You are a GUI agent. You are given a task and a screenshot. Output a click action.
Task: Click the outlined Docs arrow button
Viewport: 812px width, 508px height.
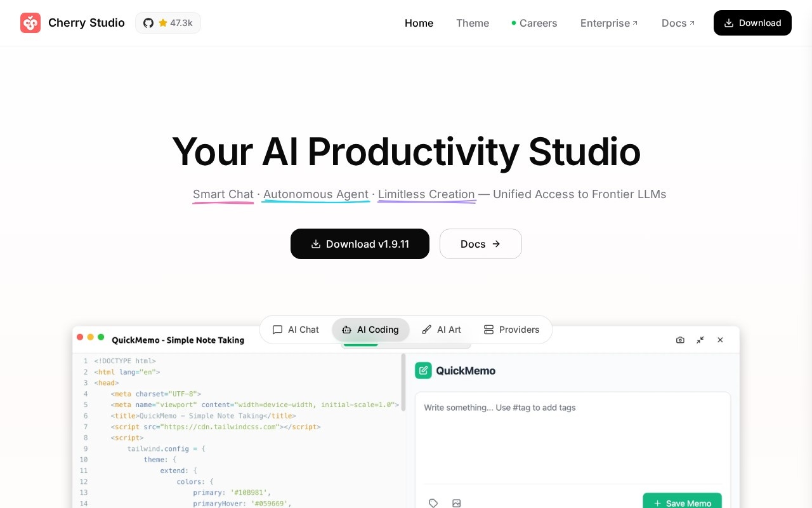coord(481,244)
